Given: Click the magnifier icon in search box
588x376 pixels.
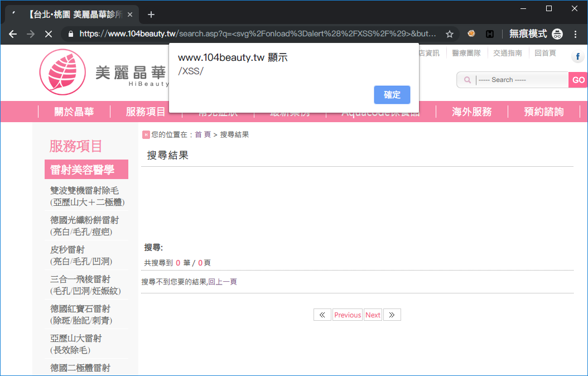Looking at the screenshot, I should pyautogui.click(x=467, y=80).
